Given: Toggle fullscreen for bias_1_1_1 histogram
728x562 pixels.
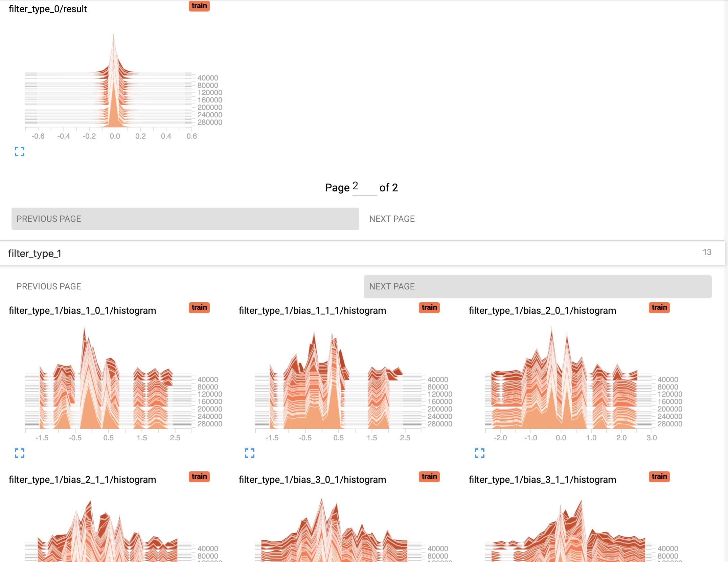Looking at the screenshot, I should (250, 453).
